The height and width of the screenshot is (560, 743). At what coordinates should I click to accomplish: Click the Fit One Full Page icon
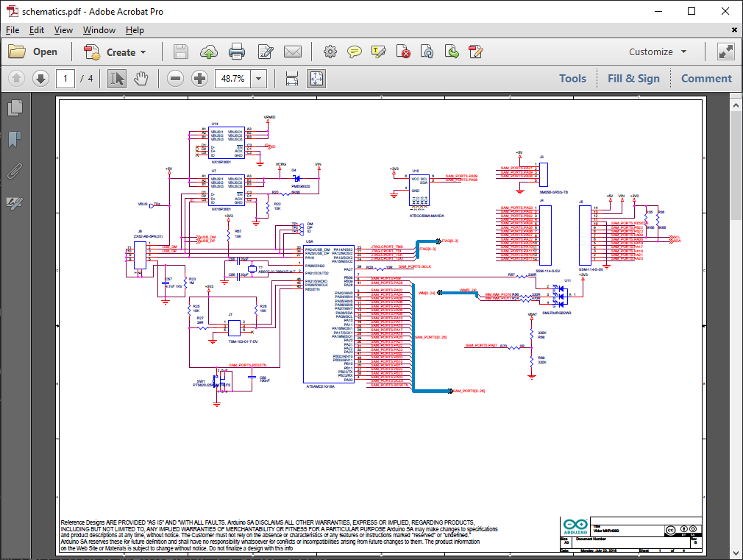[x=316, y=79]
